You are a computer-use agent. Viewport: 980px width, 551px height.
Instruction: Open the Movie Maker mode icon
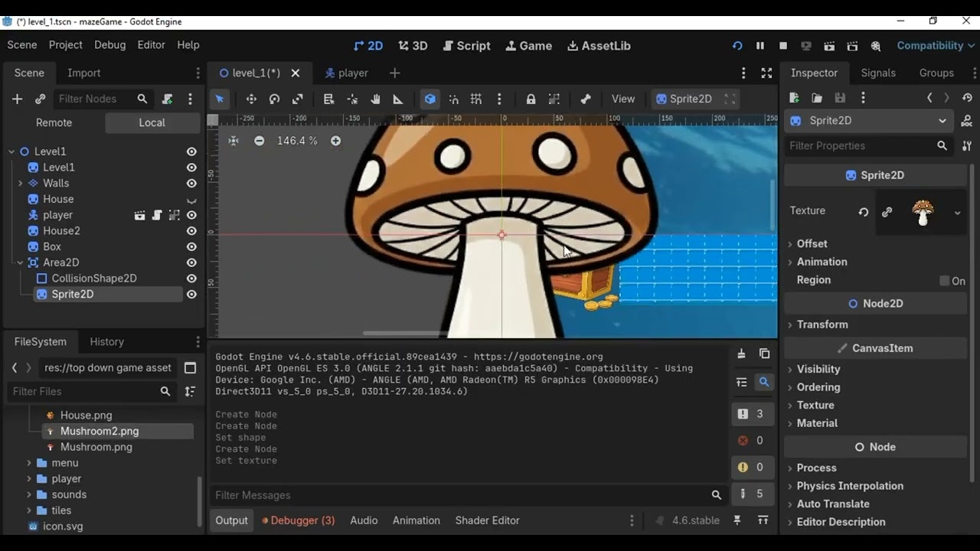tap(876, 46)
